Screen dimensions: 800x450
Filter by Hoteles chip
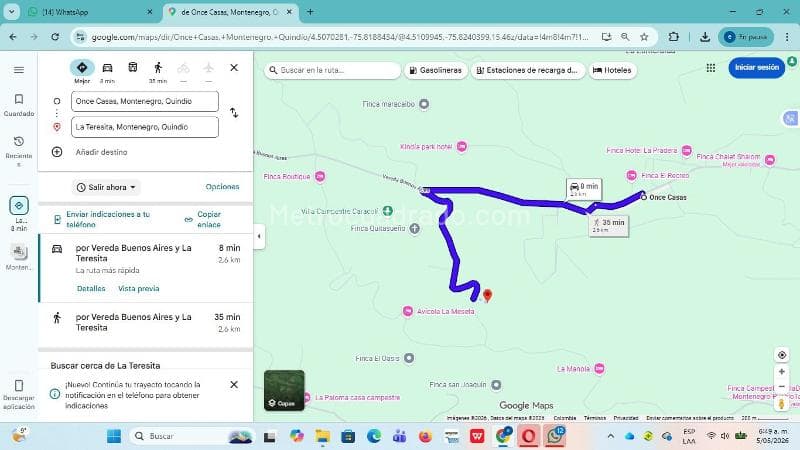pos(612,70)
